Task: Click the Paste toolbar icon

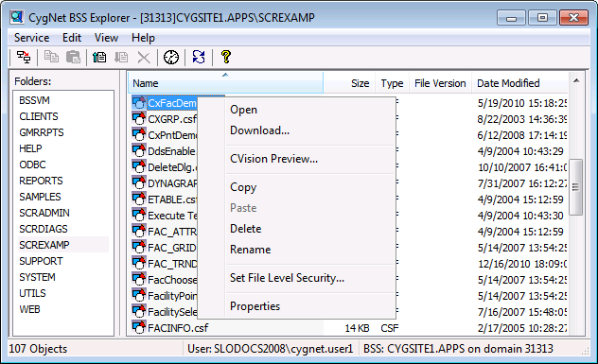Action: click(73, 57)
